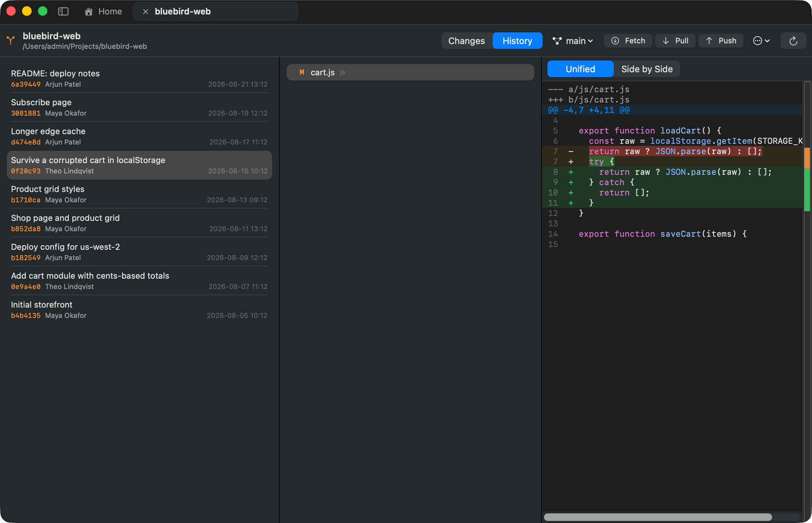Viewport: 812px width, 523px height.
Task: Click the orange repository branch icon
Action: click(x=11, y=41)
